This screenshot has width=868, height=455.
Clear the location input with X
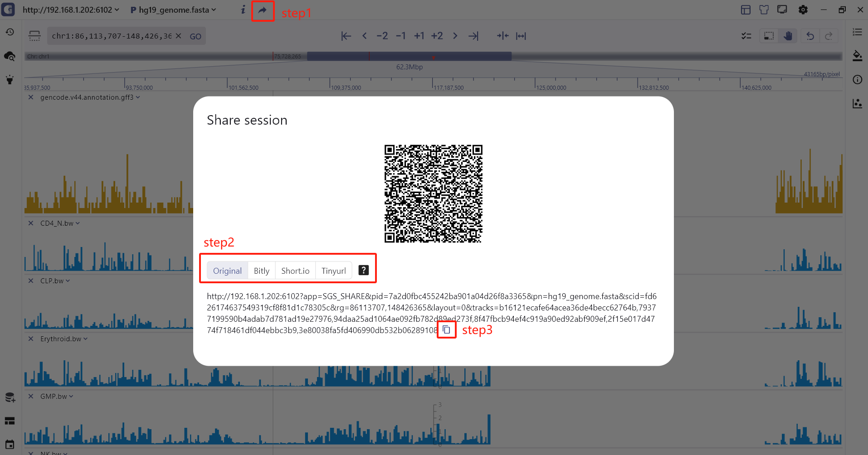pos(179,36)
